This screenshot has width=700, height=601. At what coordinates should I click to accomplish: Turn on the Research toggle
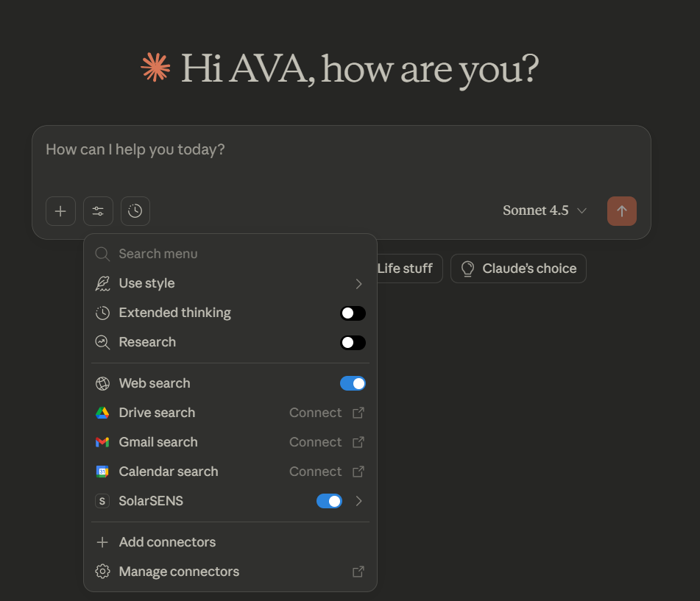click(x=353, y=343)
